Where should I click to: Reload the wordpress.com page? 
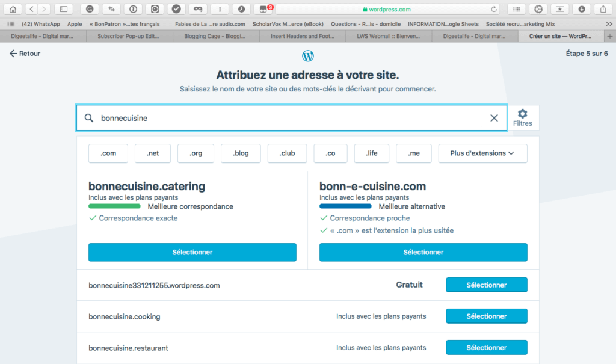pos(494,9)
